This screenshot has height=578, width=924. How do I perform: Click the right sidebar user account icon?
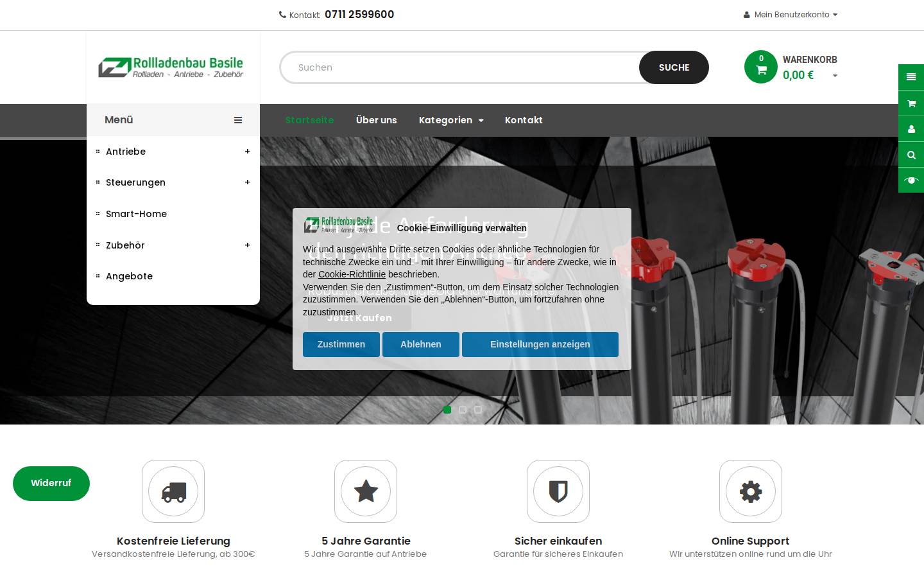tap(911, 128)
